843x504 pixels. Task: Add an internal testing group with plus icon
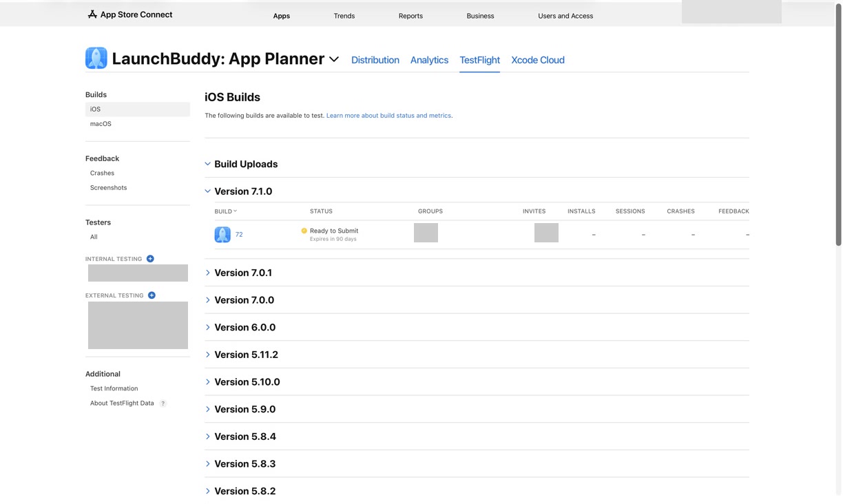pos(150,259)
